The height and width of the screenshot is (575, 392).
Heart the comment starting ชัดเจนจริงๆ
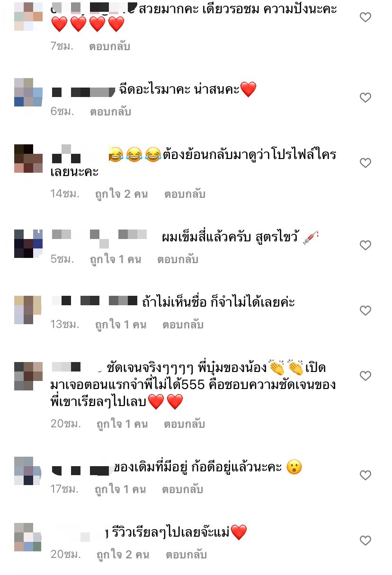pos(365,376)
